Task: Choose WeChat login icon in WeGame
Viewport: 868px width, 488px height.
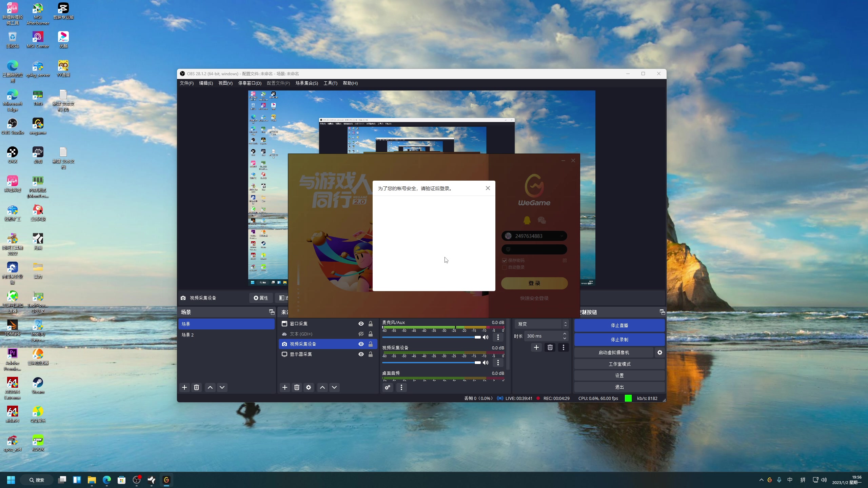Action: coord(542,220)
